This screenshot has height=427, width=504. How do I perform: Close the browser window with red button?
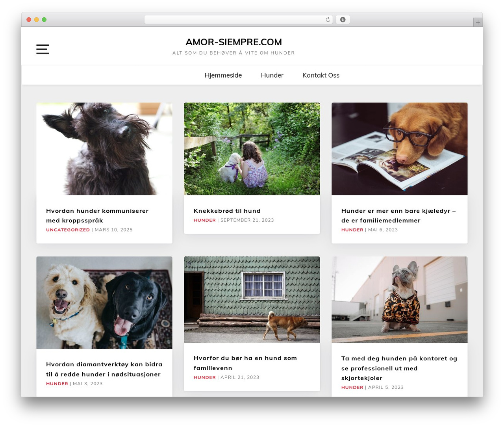[x=29, y=20]
